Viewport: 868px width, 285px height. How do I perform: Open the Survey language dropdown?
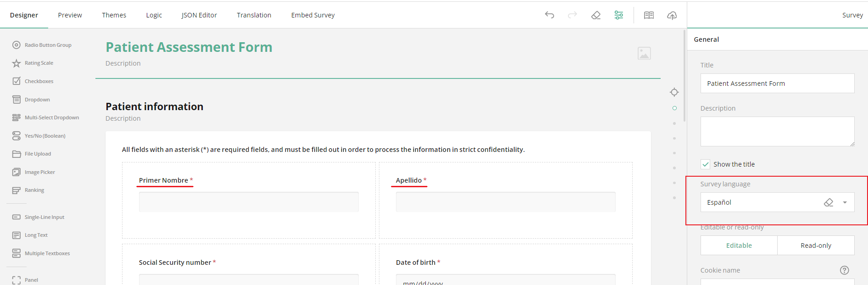click(x=845, y=202)
